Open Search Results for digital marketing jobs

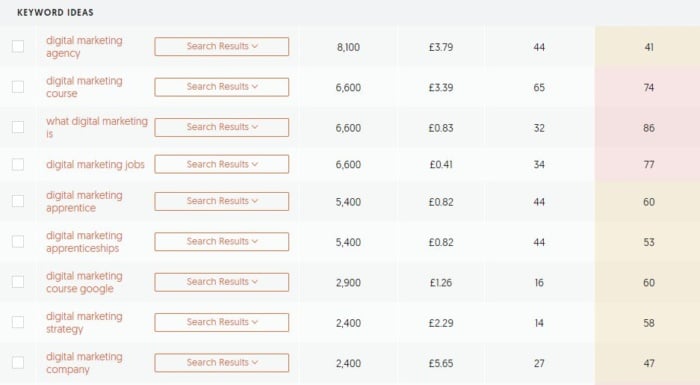[222, 164]
